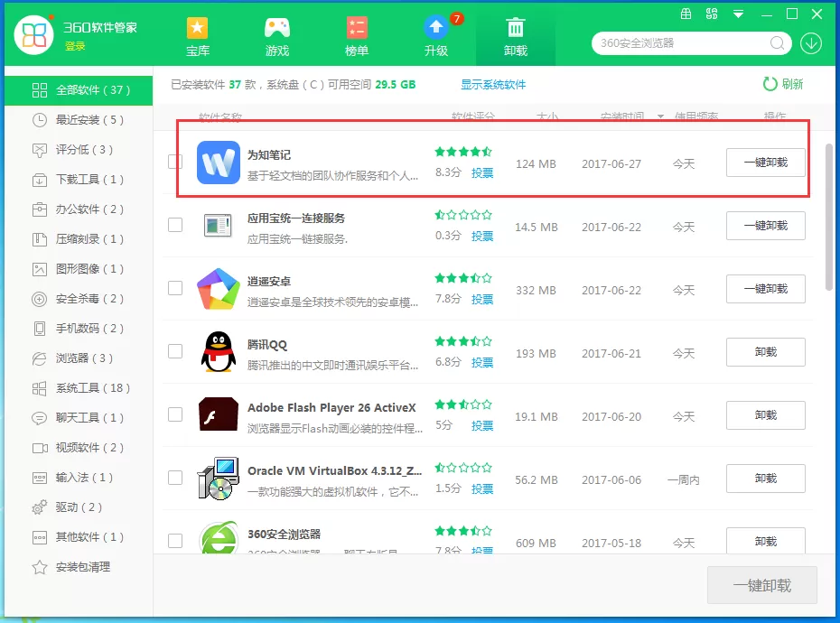This screenshot has width=840, height=623.
Task: Open 最近安装 (5) category
Action: pos(79,120)
